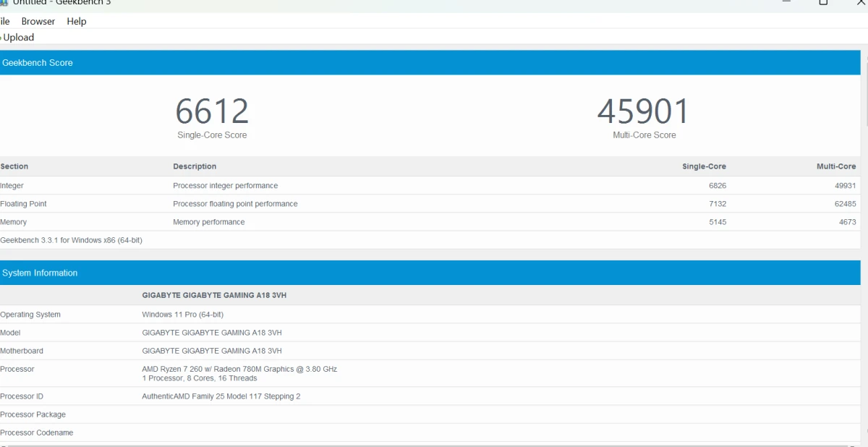Click 'AuthenticAMD Family 25 Model 117' value
Screen dimensions: 868x447
[221, 396]
